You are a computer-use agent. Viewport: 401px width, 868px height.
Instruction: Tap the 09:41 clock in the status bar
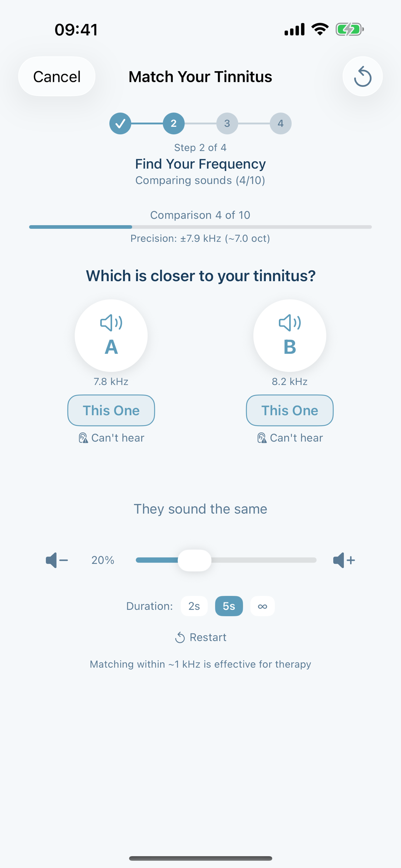pyautogui.click(x=76, y=29)
